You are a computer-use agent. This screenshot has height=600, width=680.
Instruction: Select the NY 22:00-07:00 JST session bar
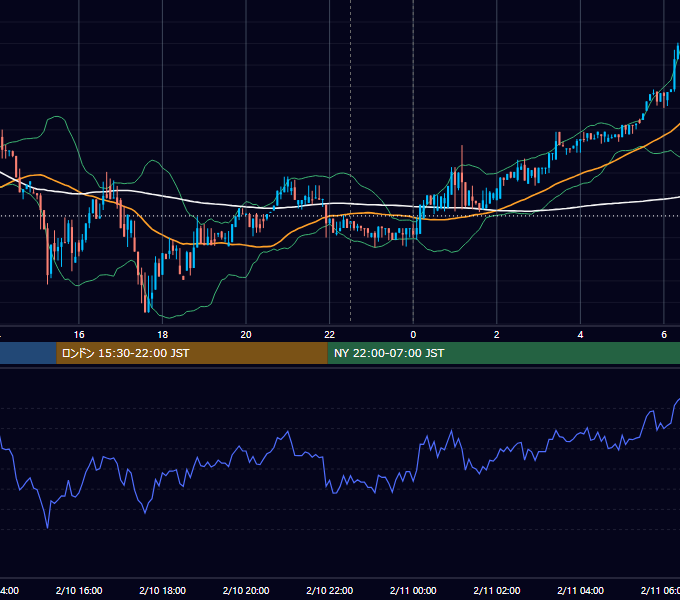point(503,353)
